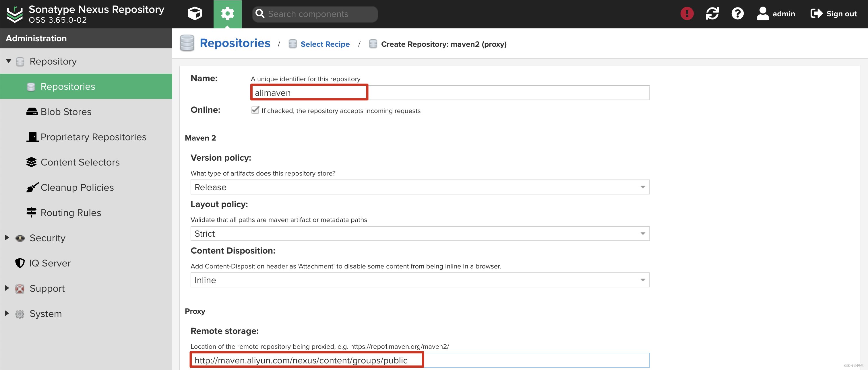Click the 'Proxy' section heading
This screenshot has width=868, height=370.
click(195, 311)
